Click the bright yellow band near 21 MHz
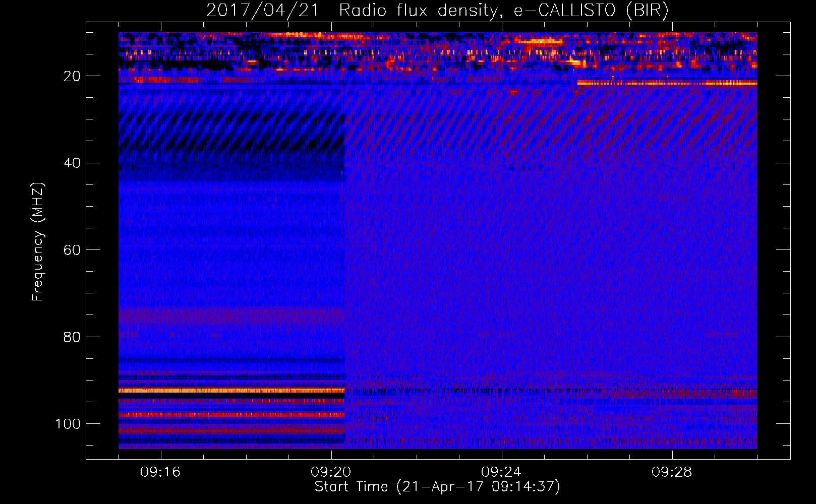Screen dimensions: 816x504 pyautogui.click(x=667, y=84)
